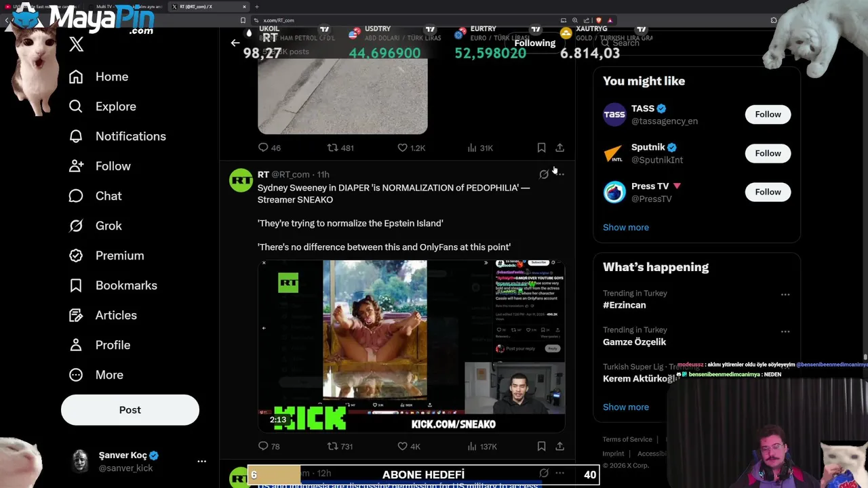The height and width of the screenshot is (488, 868).
Task: Click the @RT_com handle on post
Action: click(290, 174)
